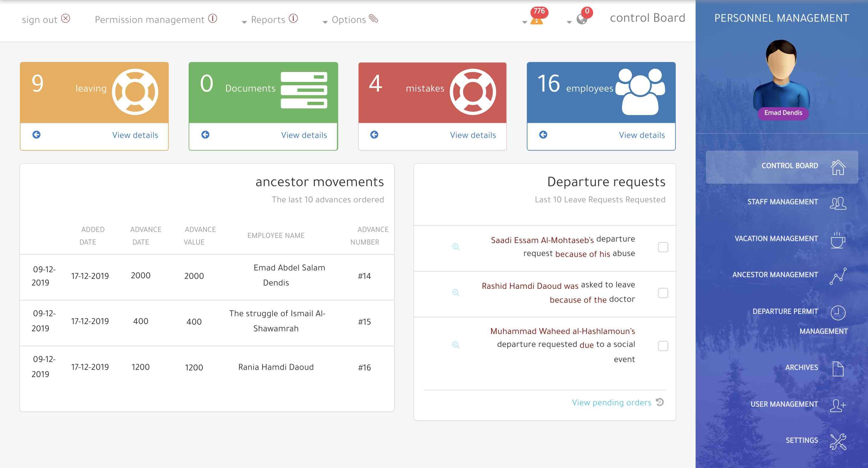The width and height of the screenshot is (868, 468).
Task: Click magnifier icon for Rashid Hamdi Daoud request
Action: pyautogui.click(x=456, y=292)
